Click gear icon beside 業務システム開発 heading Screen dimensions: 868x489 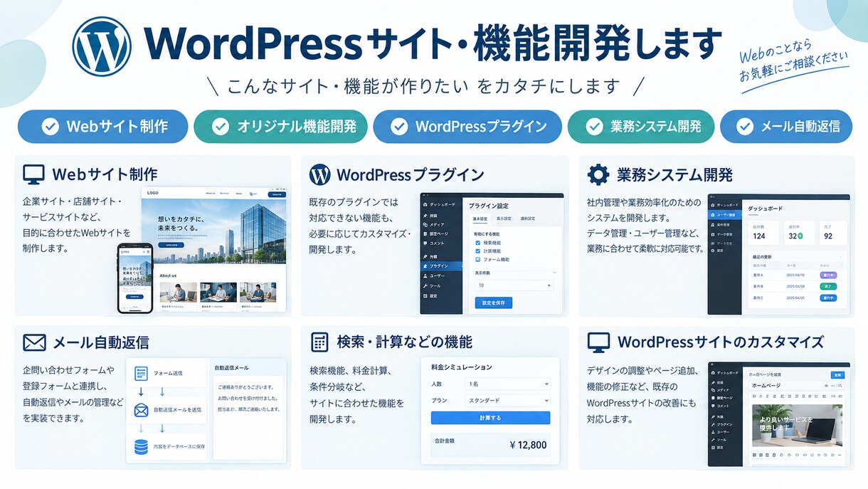click(x=598, y=175)
